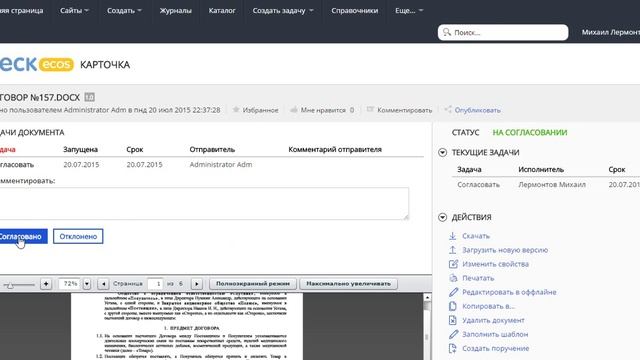Click the share icon beside Опубликовать
The height and width of the screenshot is (360, 640).
pyautogui.click(x=448, y=109)
